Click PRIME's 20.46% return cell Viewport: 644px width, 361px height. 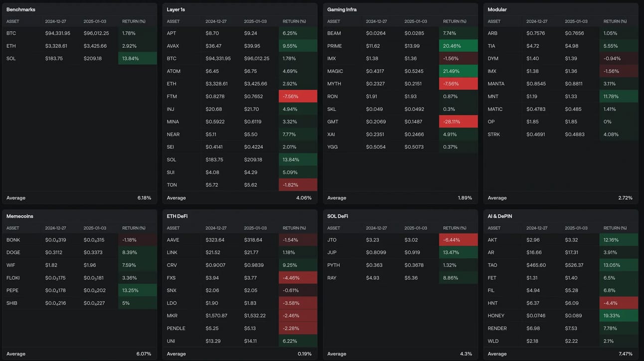[459, 46]
